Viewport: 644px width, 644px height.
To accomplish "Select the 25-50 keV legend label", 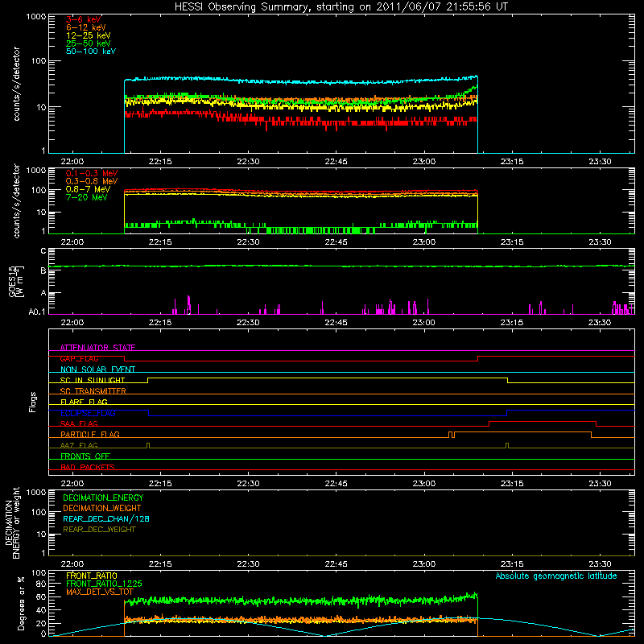I will [89, 43].
